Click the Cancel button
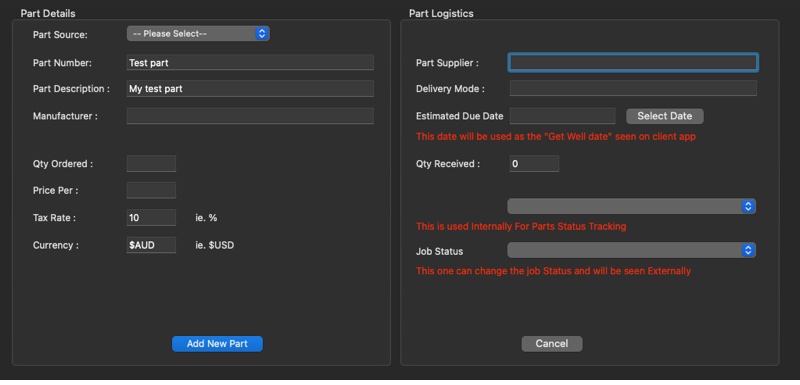Screen dimensions: 800x385 [552, 344]
